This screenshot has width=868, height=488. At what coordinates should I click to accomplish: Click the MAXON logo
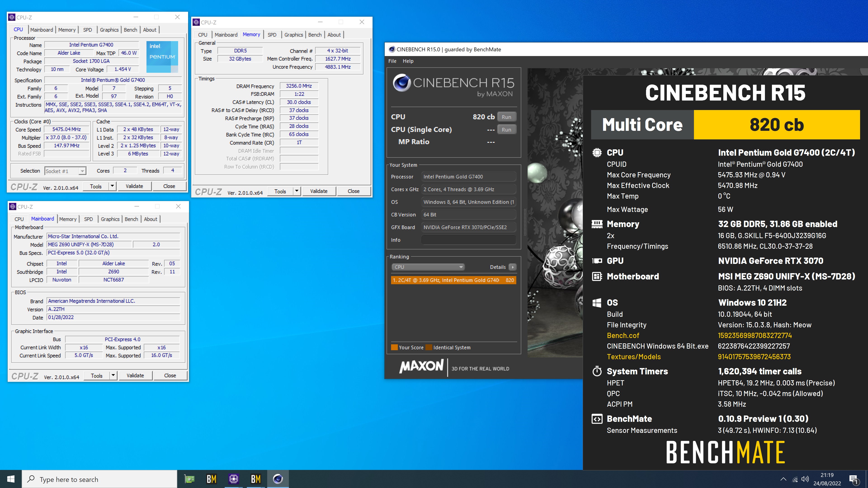(421, 366)
